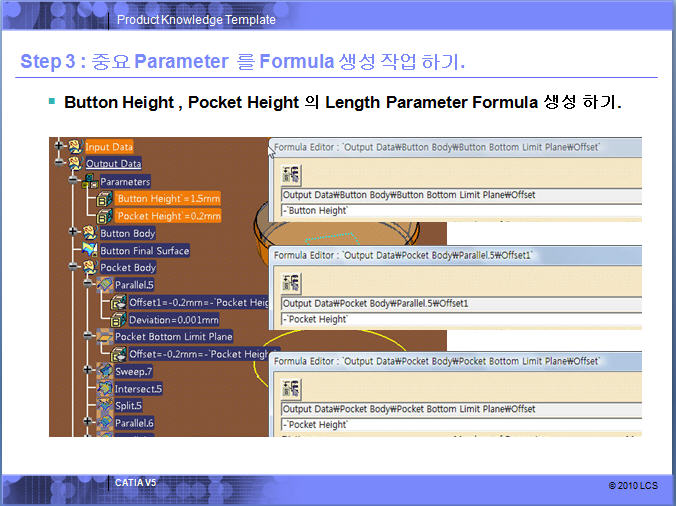The width and height of the screenshot is (676, 506).
Task: Expand the Button Body node
Action: tap(75, 232)
